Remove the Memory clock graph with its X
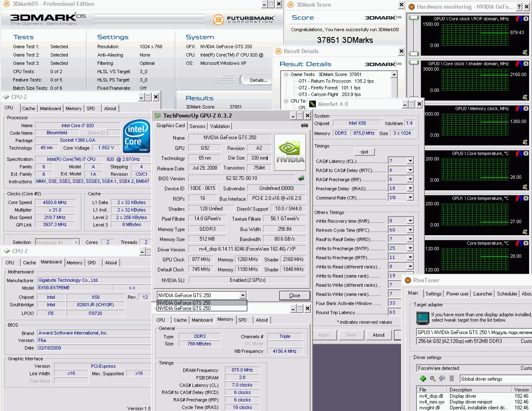The width and height of the screenshot is (532, 411). click(x=526, y=109)
